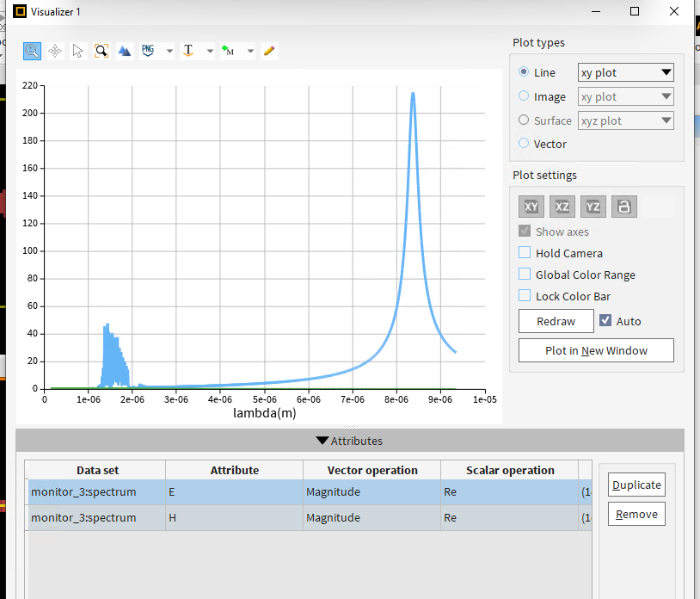This screenshot has width=700, height=599.
Task: Click the pencil edit icon
Action: pos(269,51)
